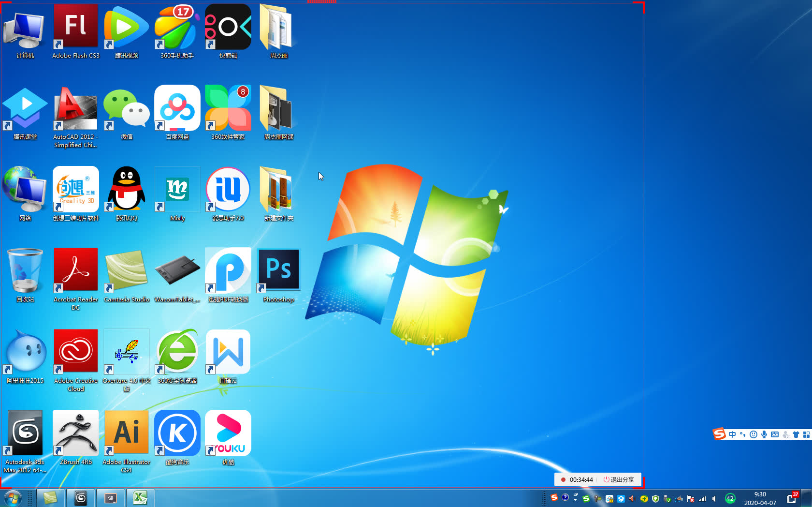The image size is (812, 507).
Task: Open 腾讯视频 desktop shortcut
Action: [x=127, y=31]
